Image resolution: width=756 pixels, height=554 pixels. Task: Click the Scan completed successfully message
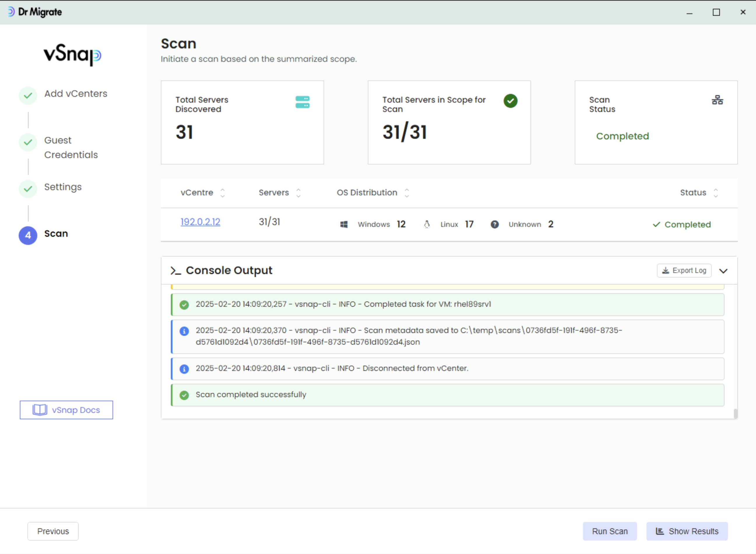[251, 395]
